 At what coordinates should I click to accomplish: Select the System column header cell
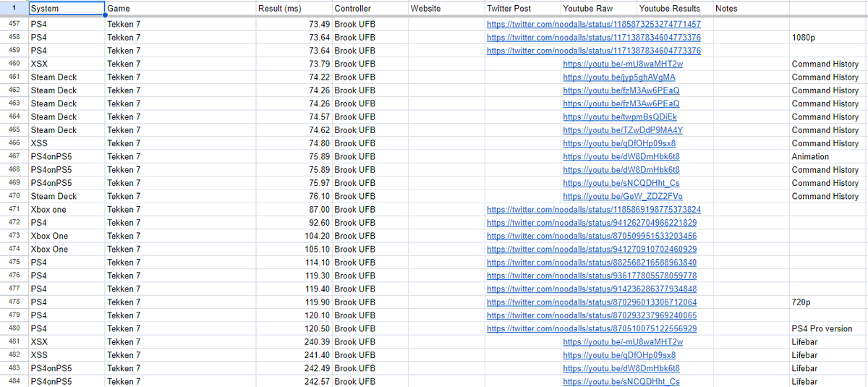click(66, 8)
